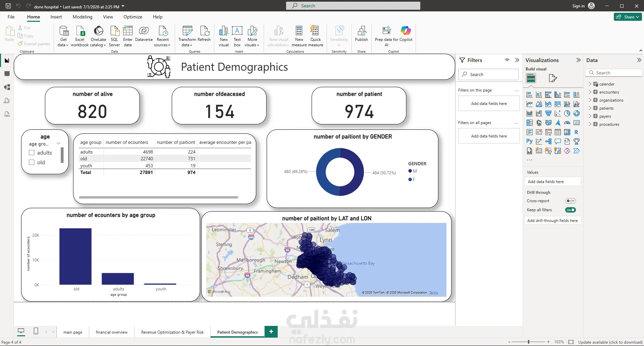The width and height of the screenshot is (644, 346).
Task: Open Transform data query editor
Action: [187, 36]
